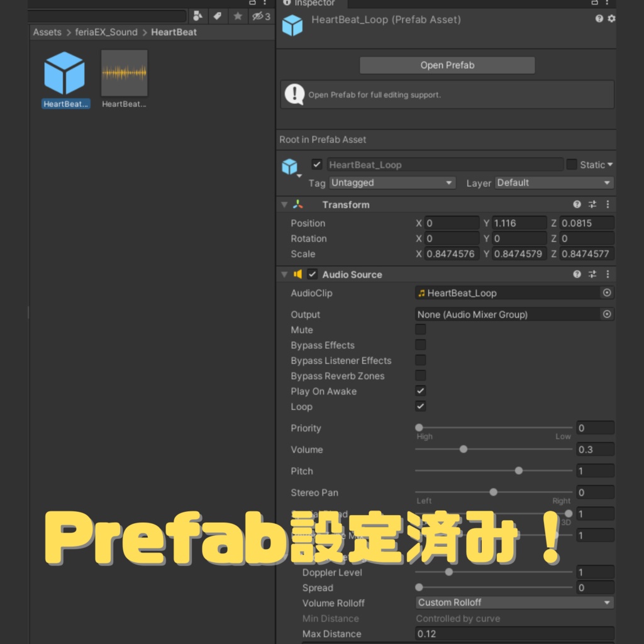The image size is (644, 644).
Task: Open the Volume Rolloff dropdown
Action: pyautogui.click(x=514, y=602)
